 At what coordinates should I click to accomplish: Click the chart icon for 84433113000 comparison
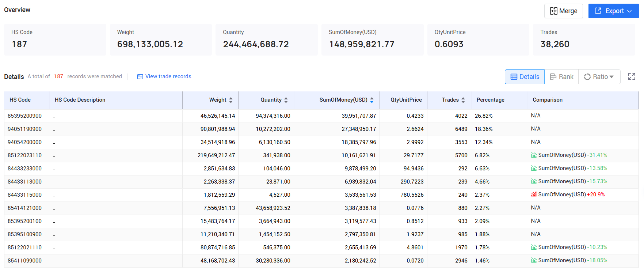534,181
